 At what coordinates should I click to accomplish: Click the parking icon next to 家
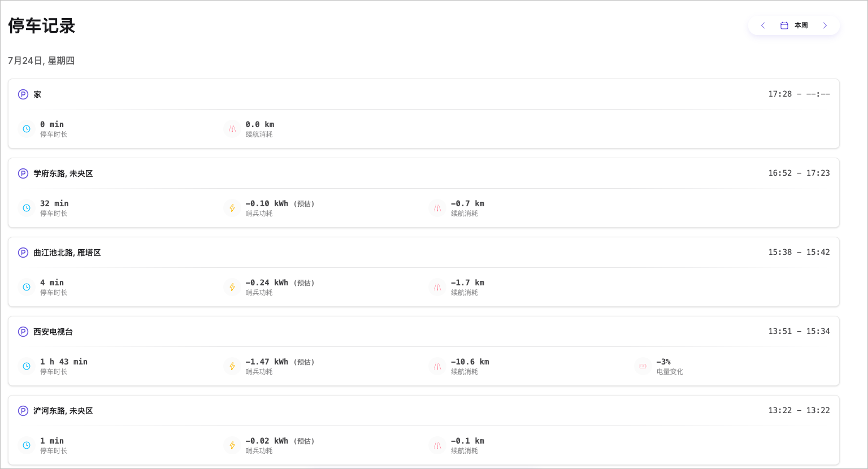pyautogui.click(x=23, y=94)
